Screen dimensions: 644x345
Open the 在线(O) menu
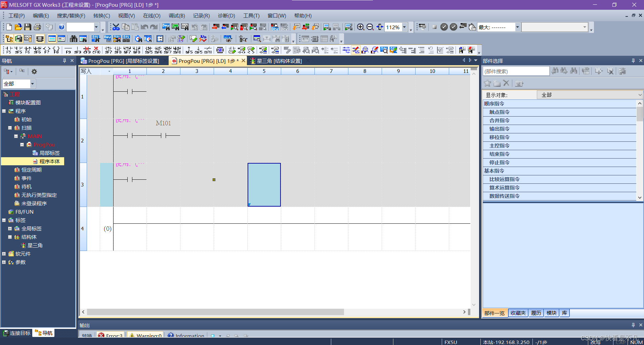(152, 16)
